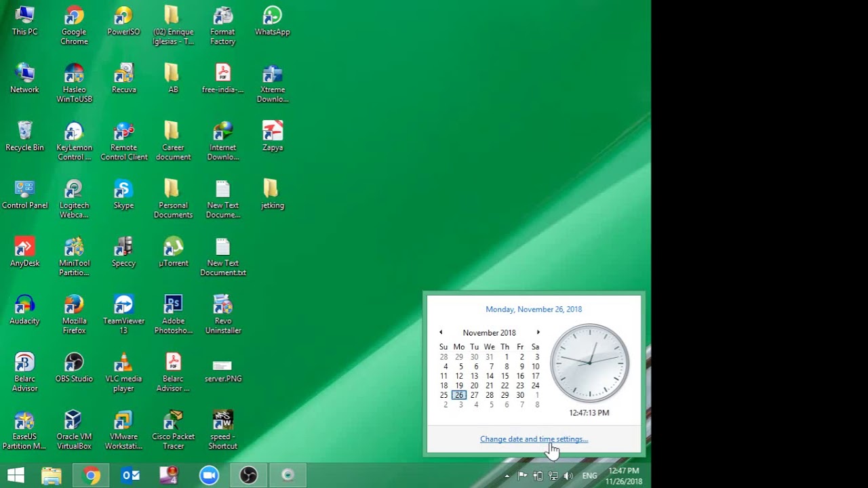Select the Revo Uninstaller icon
The height and width of the screenshot is (488, 868).
coord(222,314)
